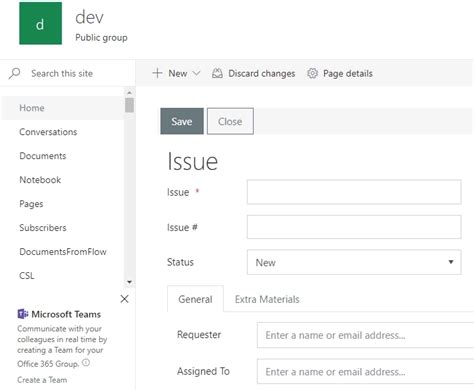Click into the Issue text field

click(354, 192)
